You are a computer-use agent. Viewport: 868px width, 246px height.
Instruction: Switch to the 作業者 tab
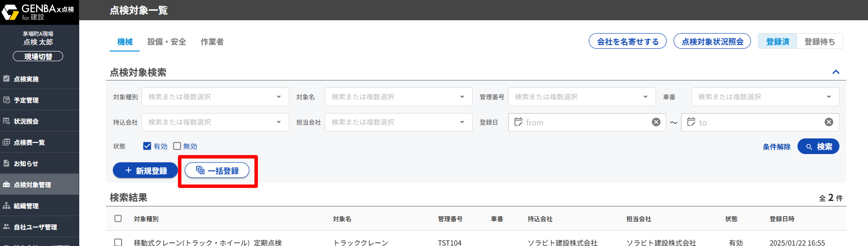tap(212, 42)
